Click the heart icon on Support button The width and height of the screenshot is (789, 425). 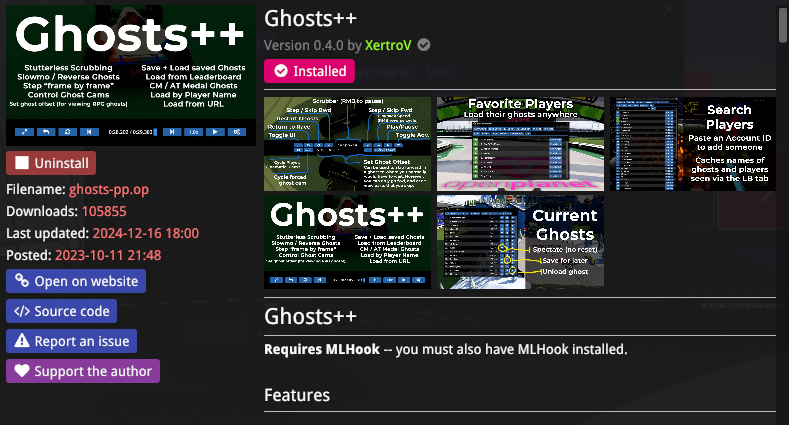coord(21,371)
